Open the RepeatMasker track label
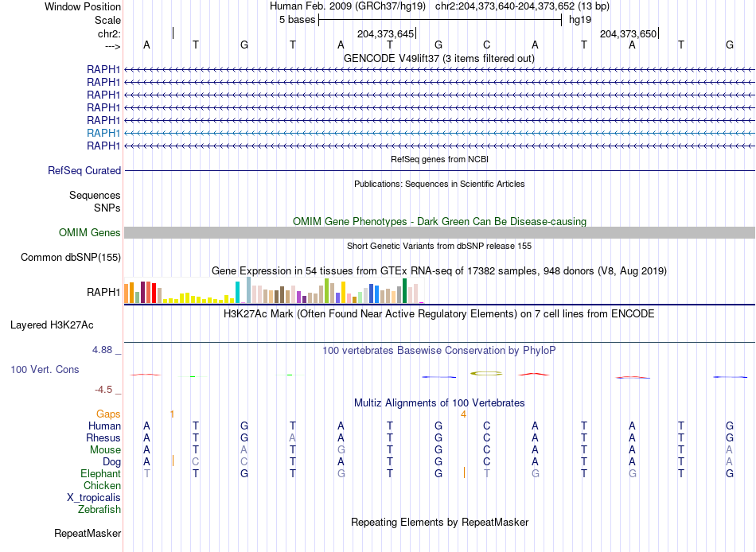 [x=88, y=534]
